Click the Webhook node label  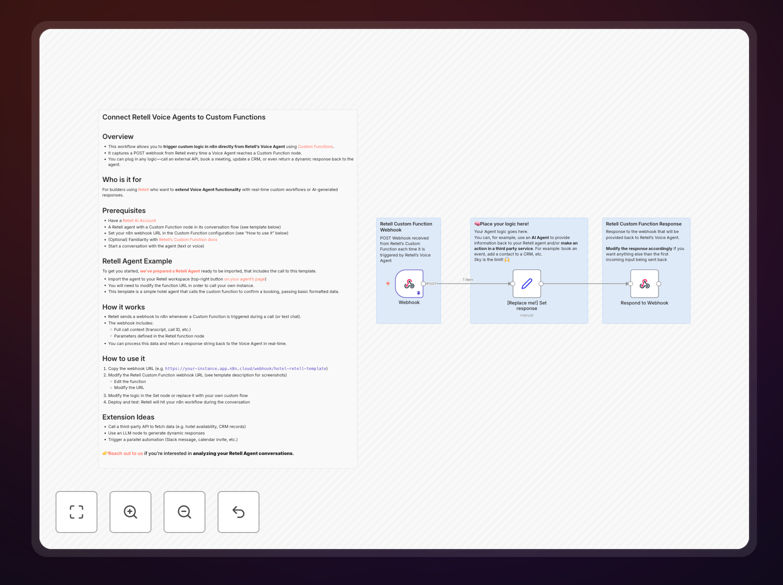pos(409,302)
